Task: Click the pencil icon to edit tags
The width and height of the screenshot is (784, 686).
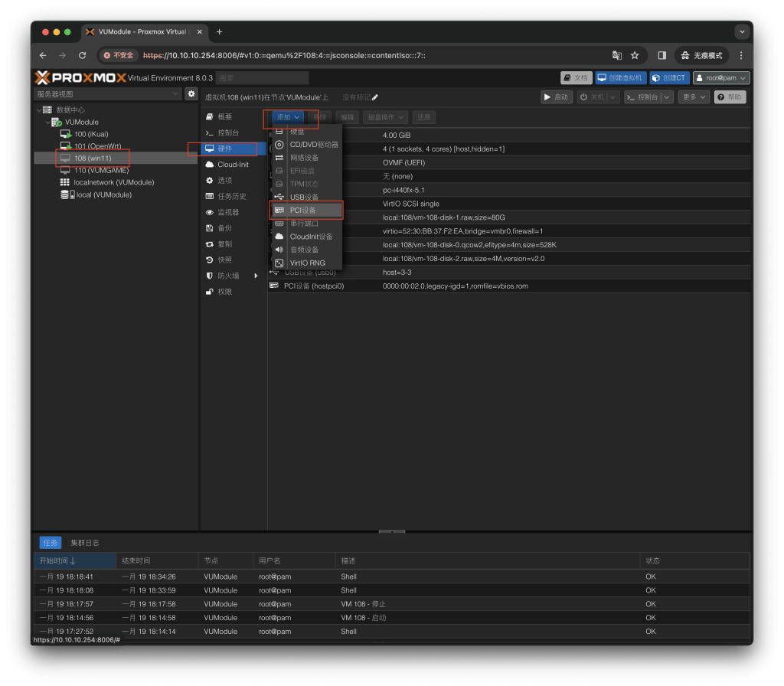Action: pyautogui.click(x=375, y=97)
